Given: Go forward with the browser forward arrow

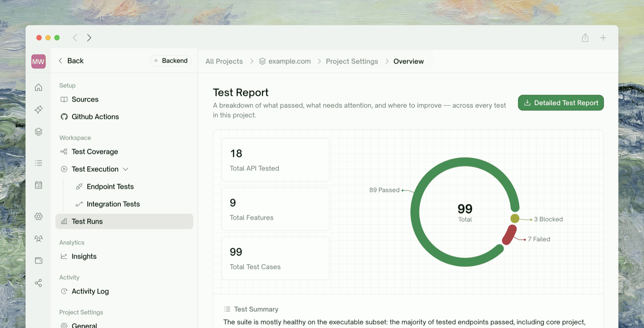Looking at the screenshot, I should (x=89, y=37).
